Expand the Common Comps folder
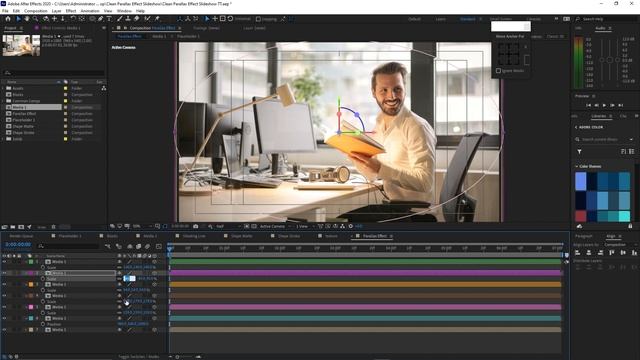 3,101
